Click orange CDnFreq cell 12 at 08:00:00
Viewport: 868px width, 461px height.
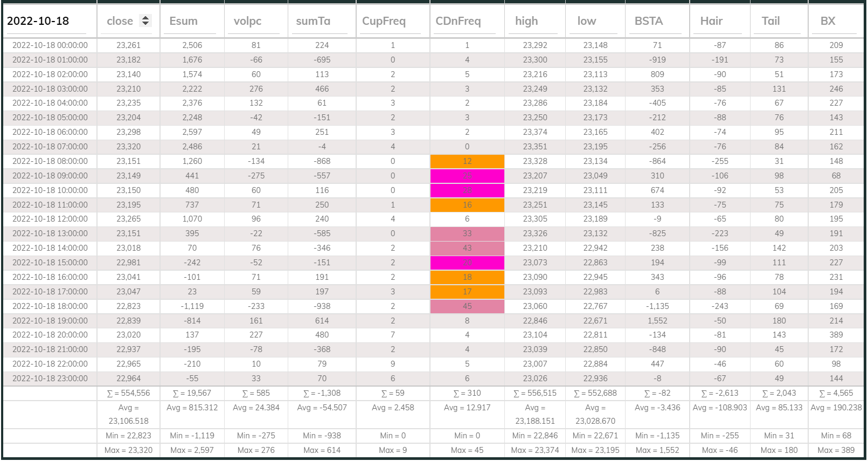point(467,161)
